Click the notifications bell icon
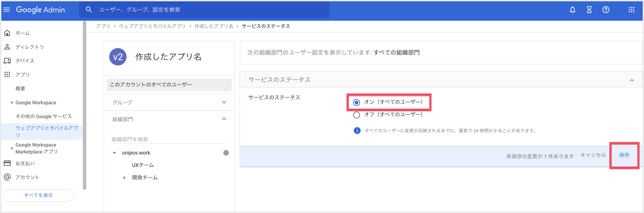Image resolution: width=644 pixels, height=213 pixels. [572, 10]
